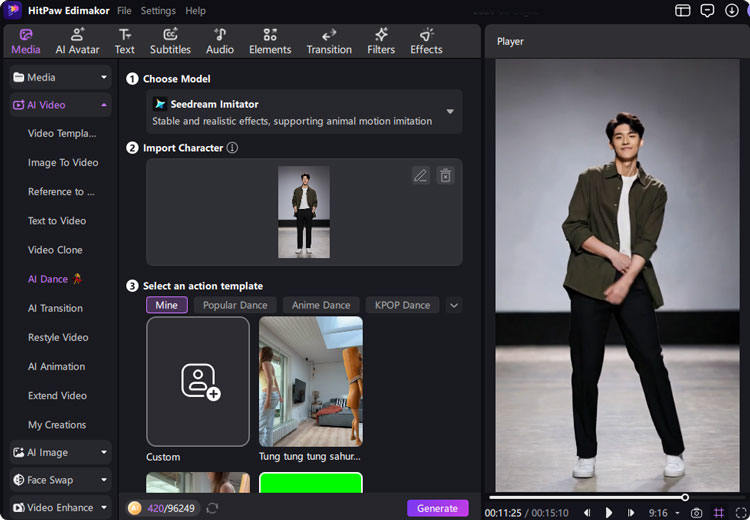Viewport: 750px width, 520px height.
Task: Open AI Transition in sidebar
Action: pyautogui.click(x=55, y=309)
